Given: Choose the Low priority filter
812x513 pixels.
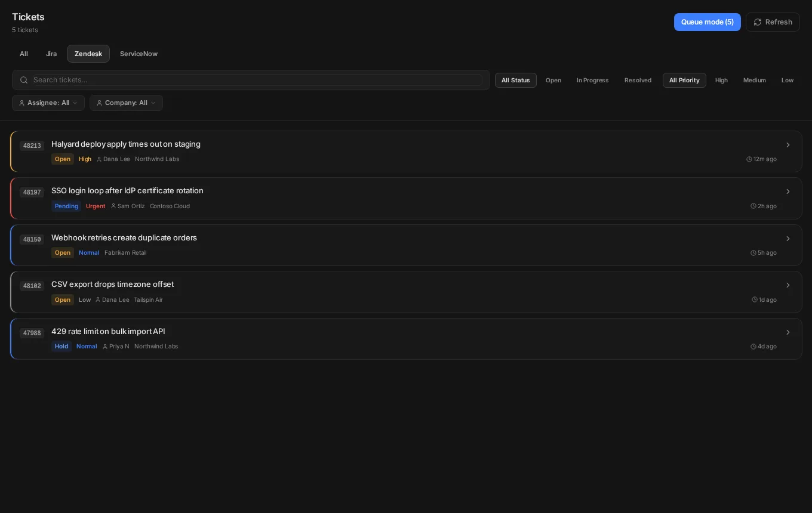Looking at the screenshot, I should (x=788, y=81).
